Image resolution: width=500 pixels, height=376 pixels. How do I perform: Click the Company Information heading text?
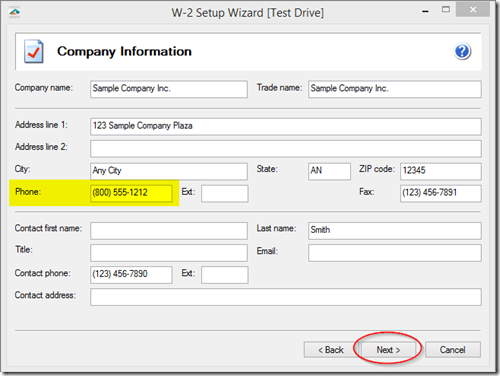click(124, 51)
